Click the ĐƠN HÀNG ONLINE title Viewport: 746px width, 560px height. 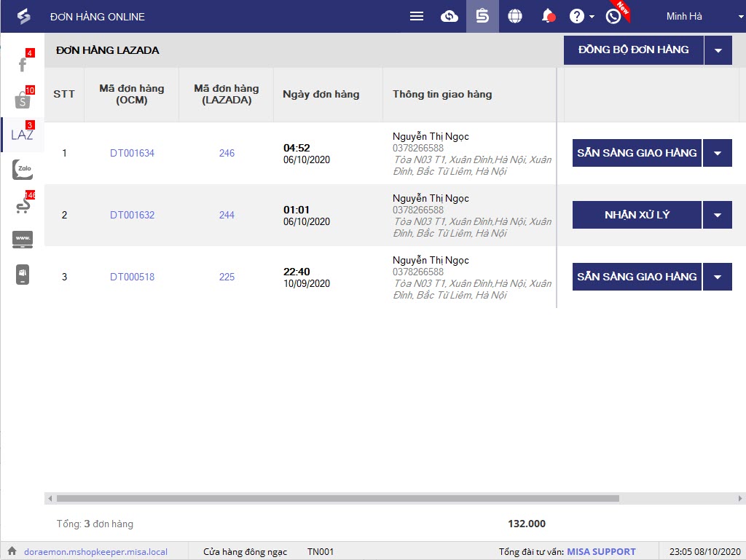click(98, 17)
